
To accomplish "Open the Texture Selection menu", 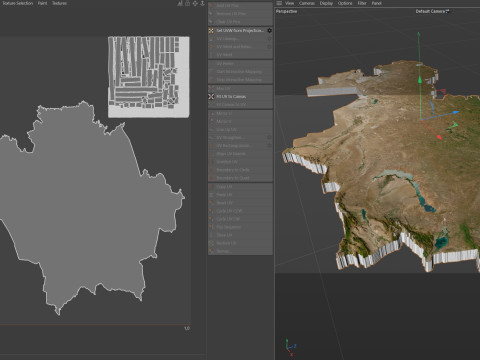I will point(18,3).
